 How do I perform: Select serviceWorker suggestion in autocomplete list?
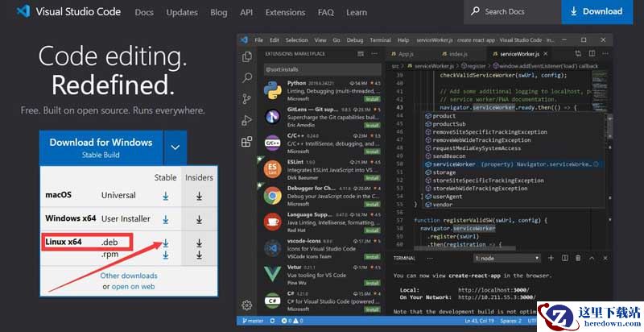[x=514, y=164]
